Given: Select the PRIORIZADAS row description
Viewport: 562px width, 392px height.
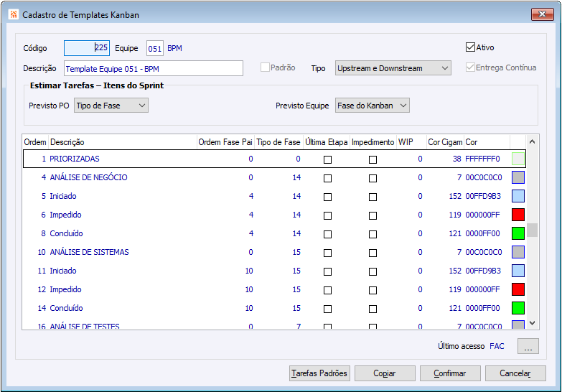Looking at the screenshot, I should pos(75,159).
